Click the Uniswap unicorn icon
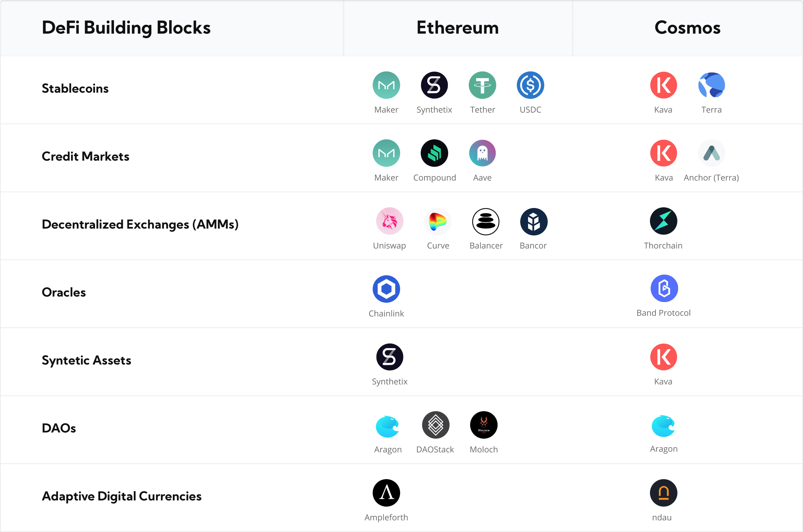Image resolution: width=803 pixels, height=532 pixels. click(389, 221)
